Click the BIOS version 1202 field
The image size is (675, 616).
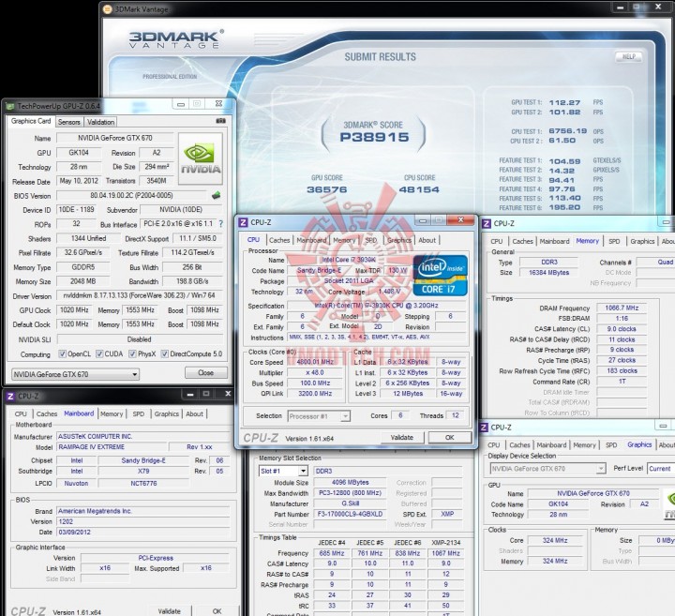(142, 521)
